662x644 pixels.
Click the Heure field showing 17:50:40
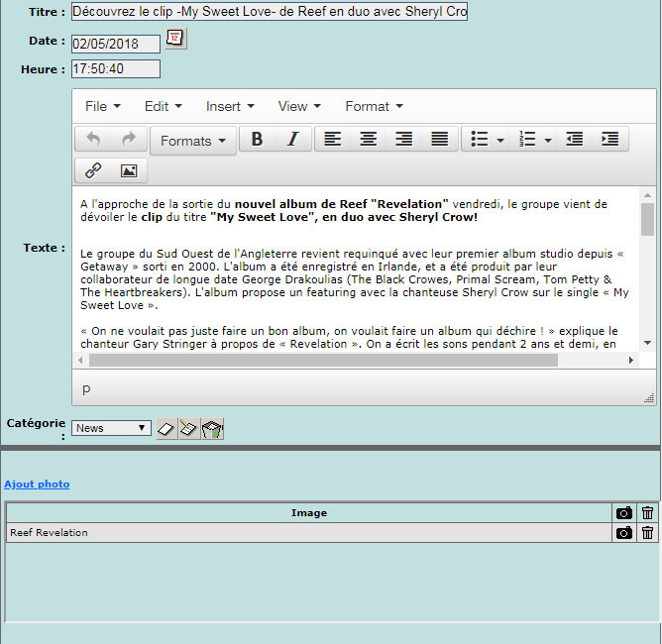click(x=116, y=68)
